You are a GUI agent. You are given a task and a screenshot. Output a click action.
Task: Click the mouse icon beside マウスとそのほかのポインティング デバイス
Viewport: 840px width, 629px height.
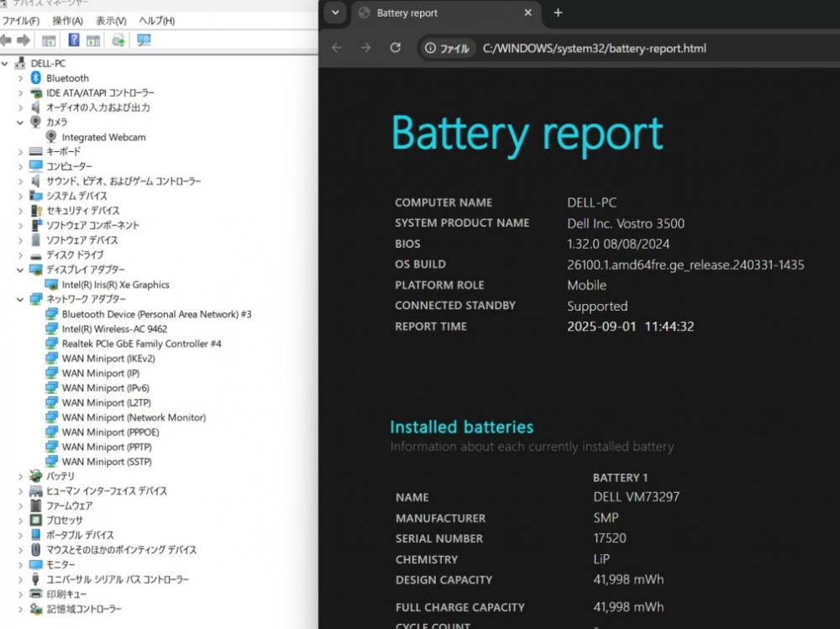[36, 550]
